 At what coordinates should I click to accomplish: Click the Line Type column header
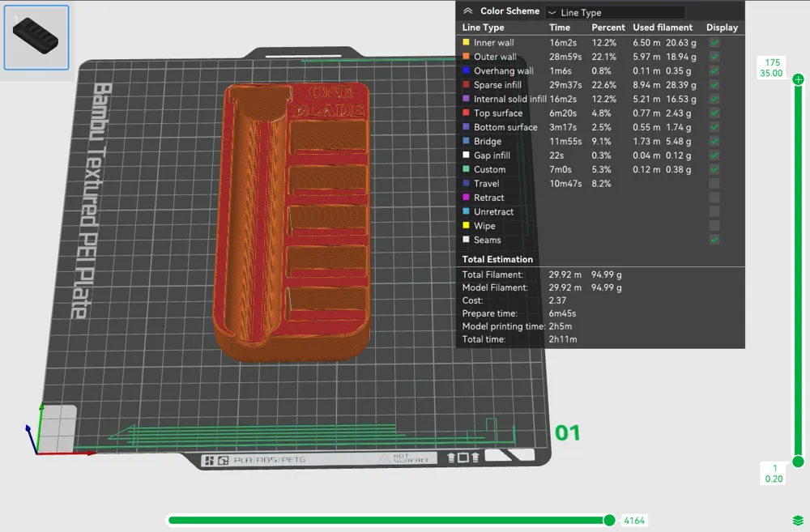(x=483, y=28)
